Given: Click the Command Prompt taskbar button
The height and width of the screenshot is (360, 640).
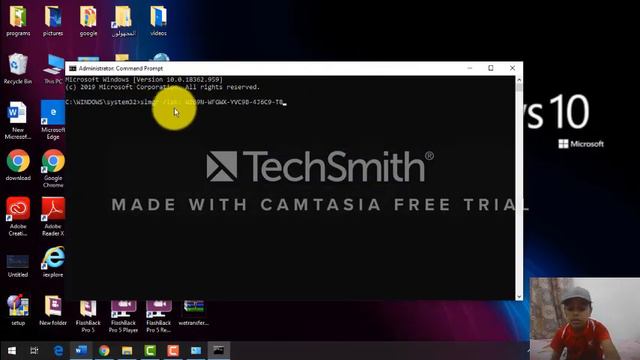Looking at the screenshot, I should [x=219, y=351].
